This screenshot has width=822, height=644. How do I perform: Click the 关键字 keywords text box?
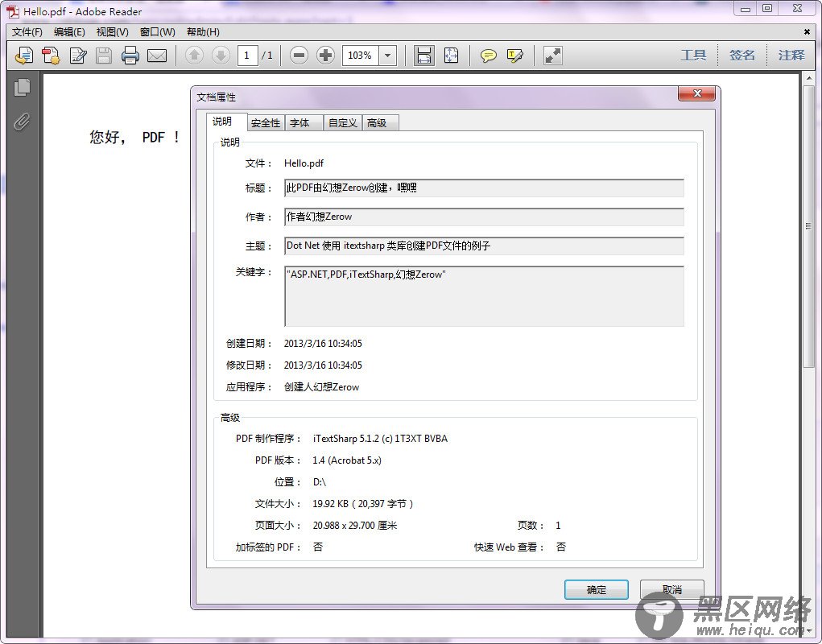pos(484,296)
